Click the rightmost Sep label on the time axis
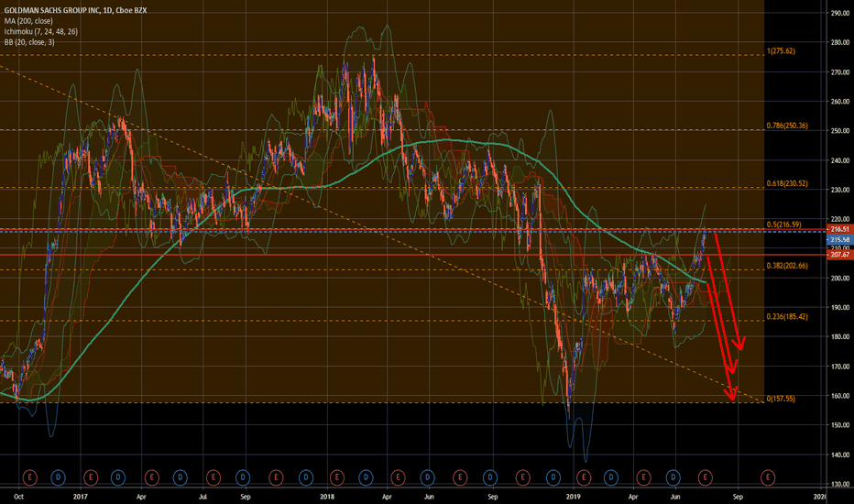This screenshot has height=504, width=854. coord(738,497)
